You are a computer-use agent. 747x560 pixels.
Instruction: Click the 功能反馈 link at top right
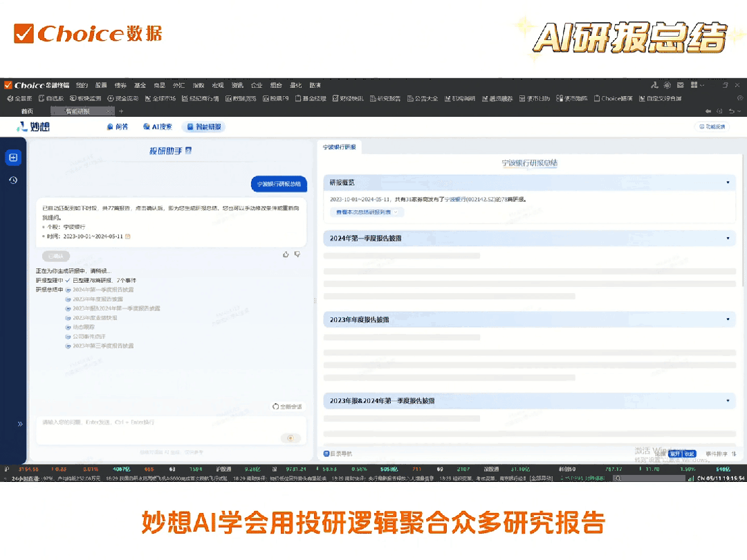(712, 127)
